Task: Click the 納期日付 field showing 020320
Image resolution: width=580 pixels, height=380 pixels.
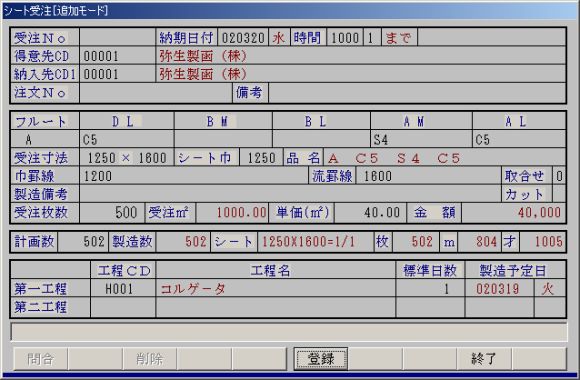Action: [x=243, y=37]
